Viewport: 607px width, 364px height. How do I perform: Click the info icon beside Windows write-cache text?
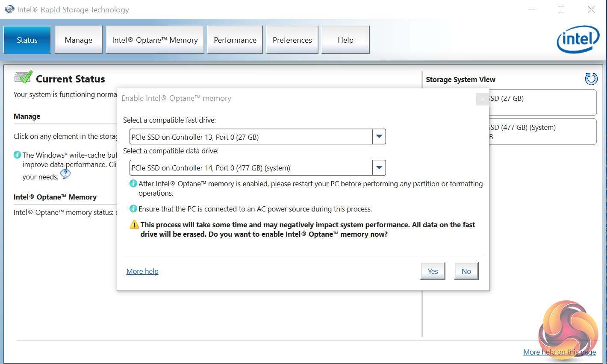[17, 155]
